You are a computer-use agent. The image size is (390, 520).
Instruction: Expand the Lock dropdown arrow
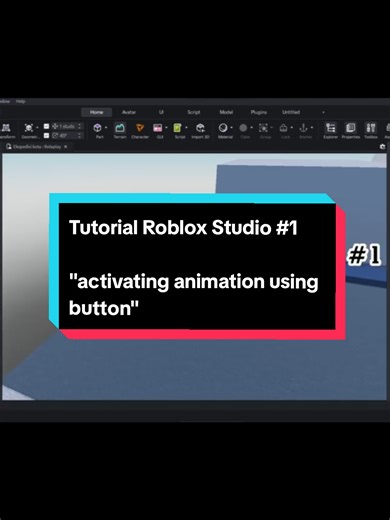[292, 128]
